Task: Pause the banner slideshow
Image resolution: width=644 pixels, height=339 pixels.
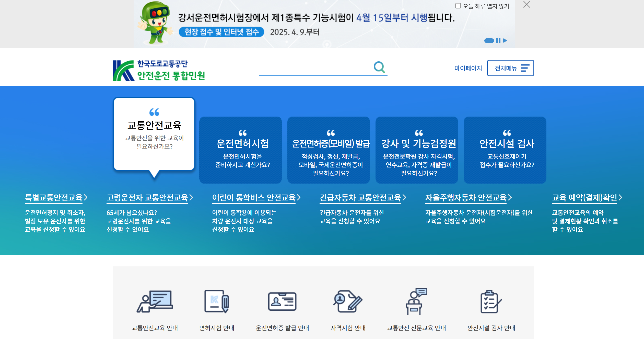Action: point(498,41)
